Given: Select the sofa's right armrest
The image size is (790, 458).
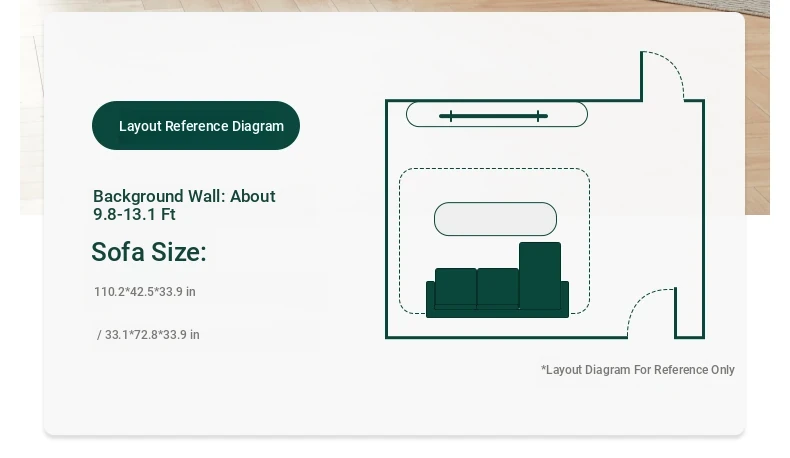Looking at the screenshot, I should tap(565, 298).
